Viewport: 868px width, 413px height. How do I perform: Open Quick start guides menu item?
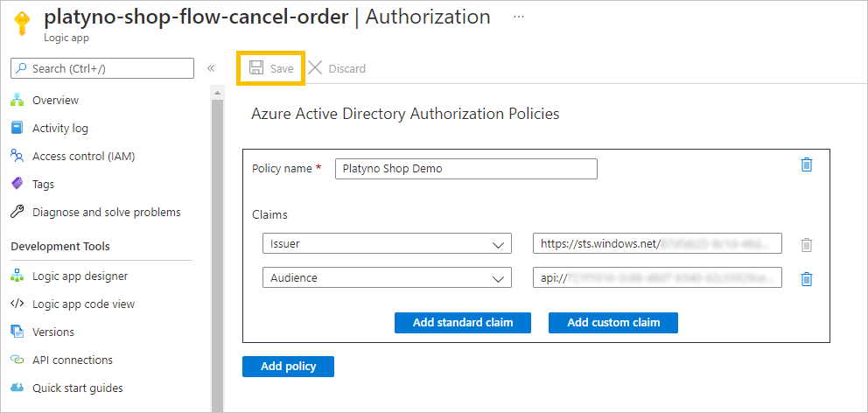click(x=78, y=388)
